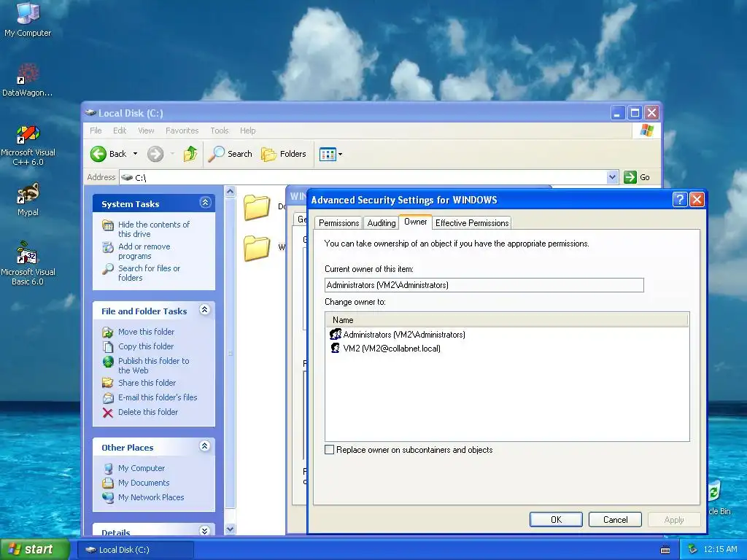Maximize the Local Disk (C:) window

coord(635,113)
